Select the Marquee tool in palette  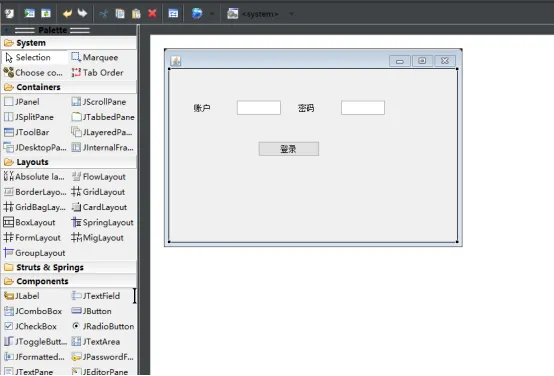pos(95,57)
